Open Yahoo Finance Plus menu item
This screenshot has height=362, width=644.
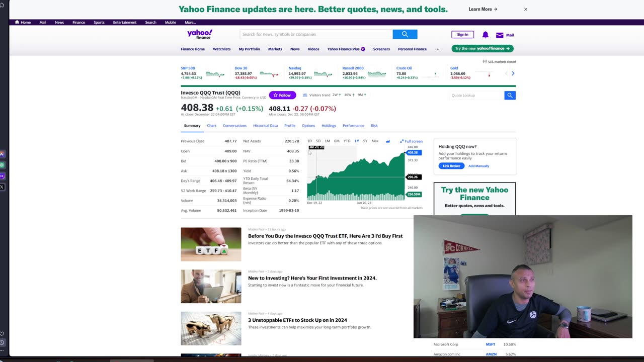coord(346,49)
